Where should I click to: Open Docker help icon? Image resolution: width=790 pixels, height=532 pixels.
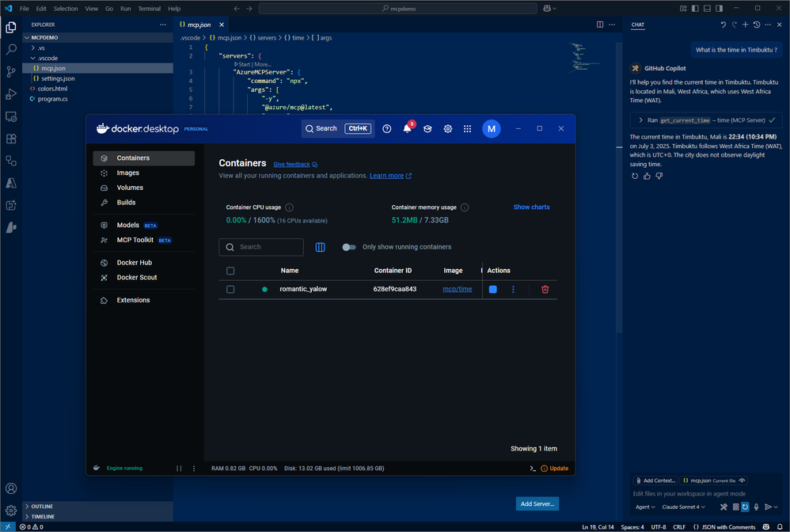[386, 129]
